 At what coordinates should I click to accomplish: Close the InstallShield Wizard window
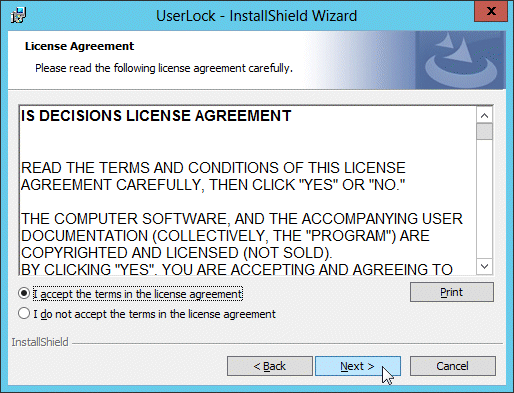pos(491,11)
